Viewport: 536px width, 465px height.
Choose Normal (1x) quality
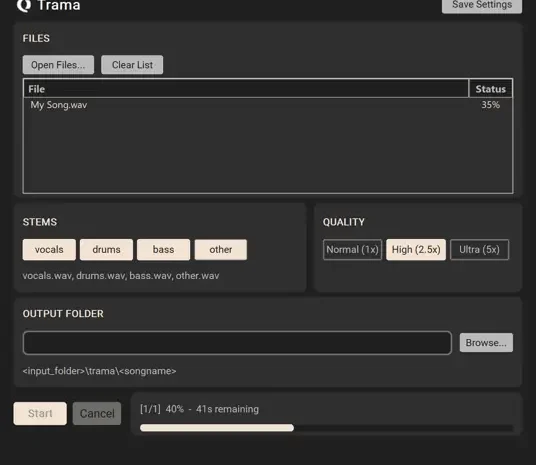(352, 250)
